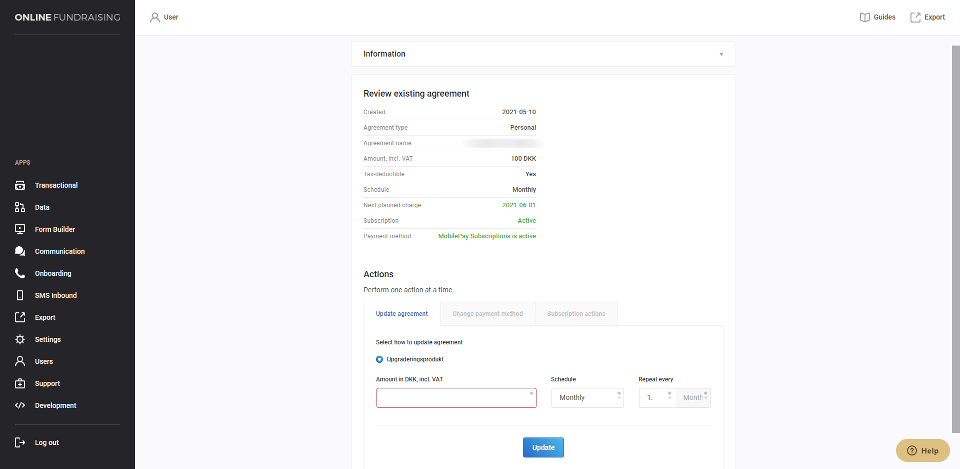The width and height of the screenshot is (960, 469).
Task: Open Support from the sidebar
Action: [47, 384]
